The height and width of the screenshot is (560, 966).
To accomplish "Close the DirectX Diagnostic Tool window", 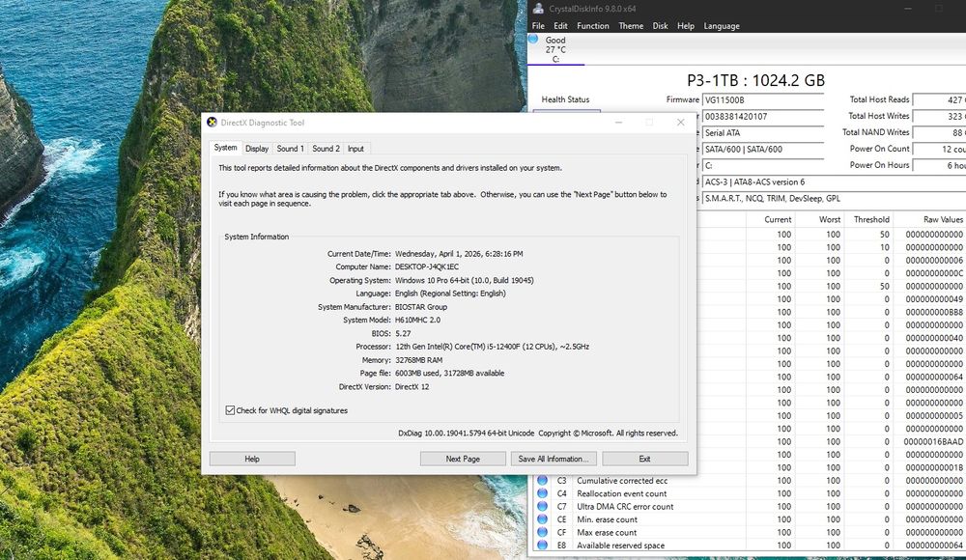I will [x=681, y=122].
